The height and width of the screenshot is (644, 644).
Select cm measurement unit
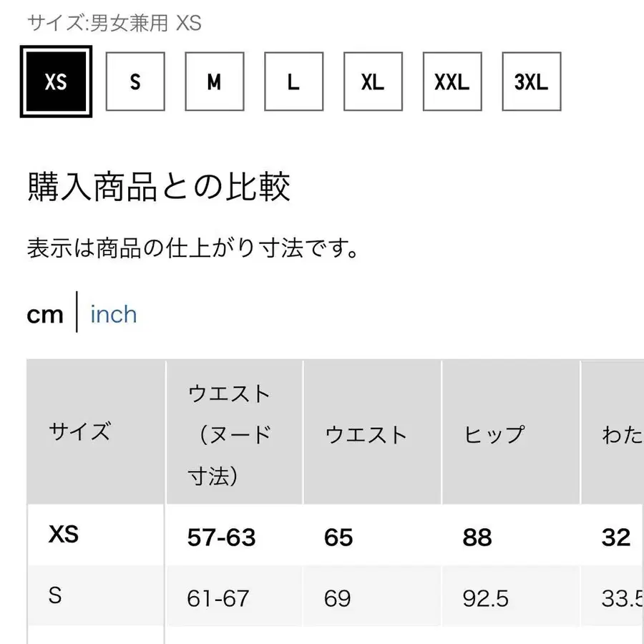tap(45, 314)
